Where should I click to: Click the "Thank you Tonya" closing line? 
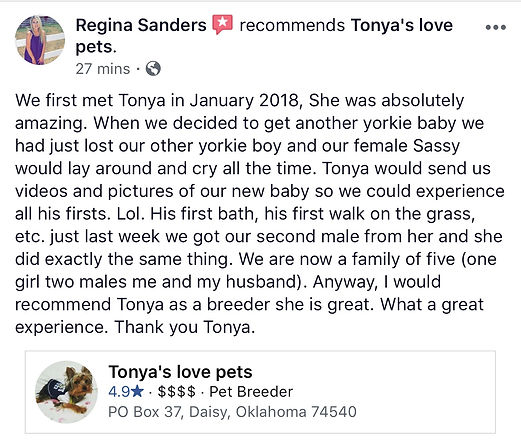(185, 327)
